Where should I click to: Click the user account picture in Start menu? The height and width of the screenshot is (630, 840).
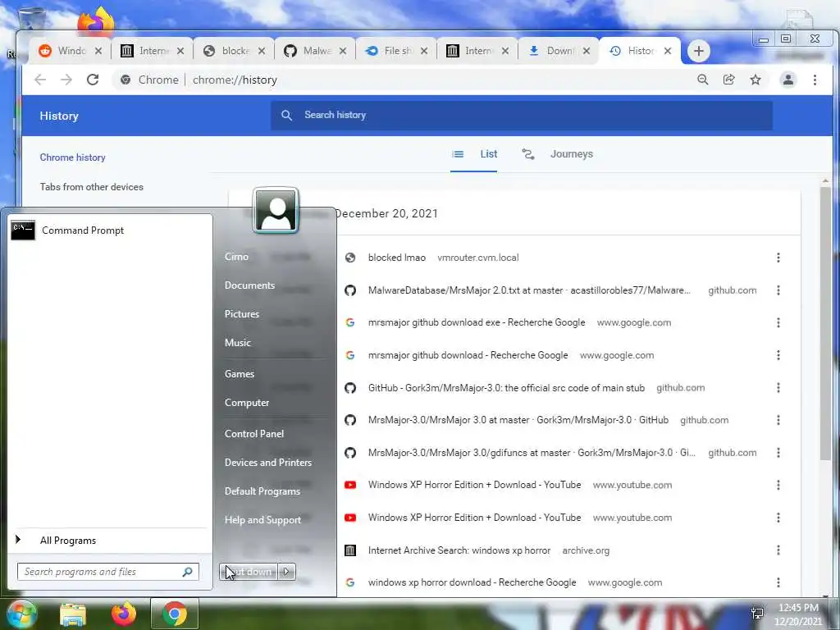pos(276,211)
